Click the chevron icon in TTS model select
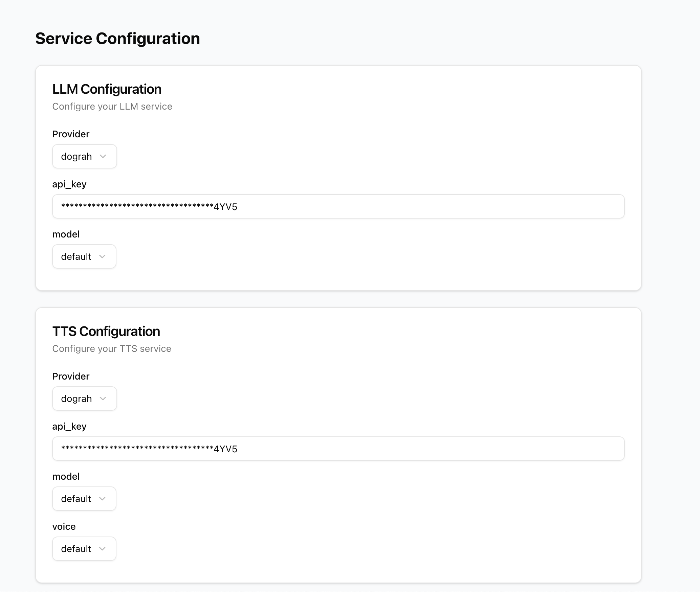Image resolution: width=700 pixels, height=592 pixels. [x=102, y=499]
